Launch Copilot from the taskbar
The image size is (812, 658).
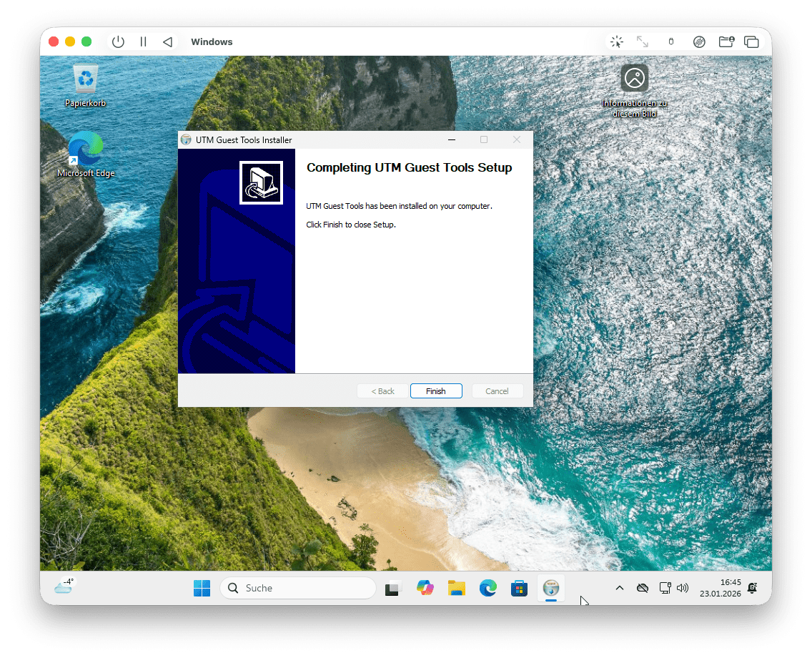point(425,588)
